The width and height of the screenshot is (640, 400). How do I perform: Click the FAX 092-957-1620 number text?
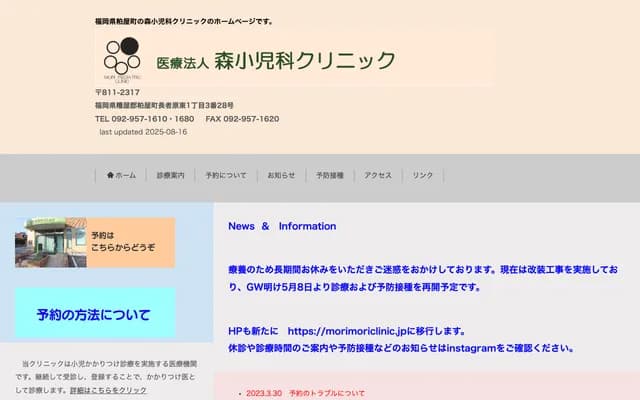tap(242, 118)
